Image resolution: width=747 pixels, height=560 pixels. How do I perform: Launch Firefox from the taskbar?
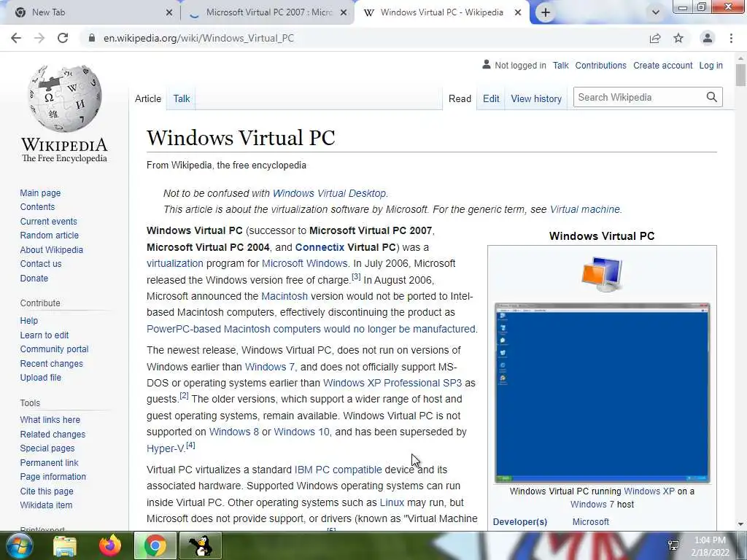pyautogui.click(x=110, y=545)
